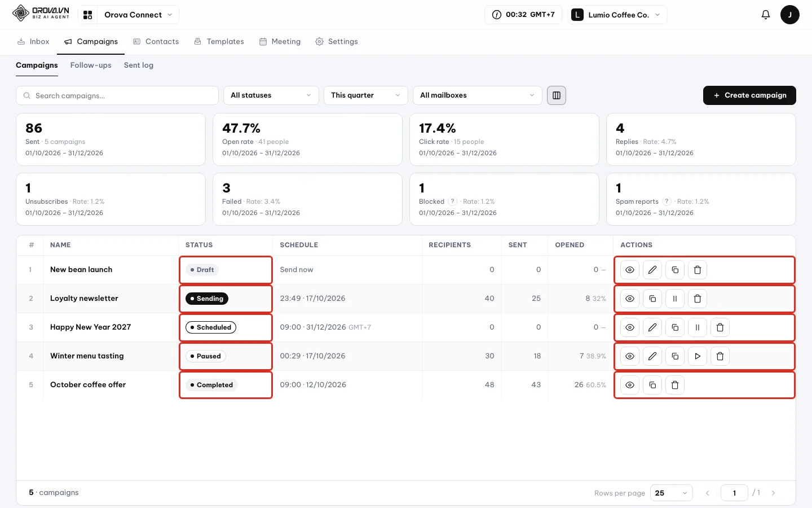Duplicate the Loyalty newsletter campaign
This screenshot has width=812, height=508.
tap(652, 299)
